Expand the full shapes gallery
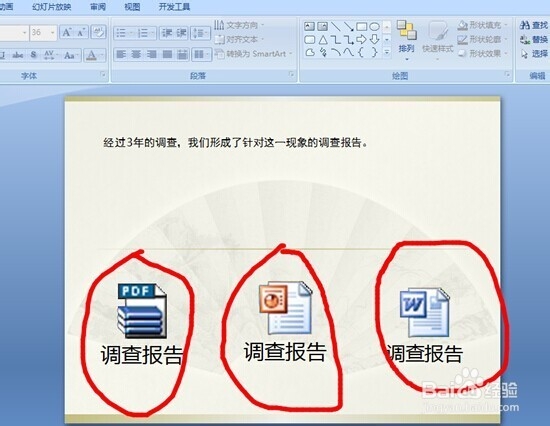The width and height of the screenshot is (550, 426). coord(387,53)
